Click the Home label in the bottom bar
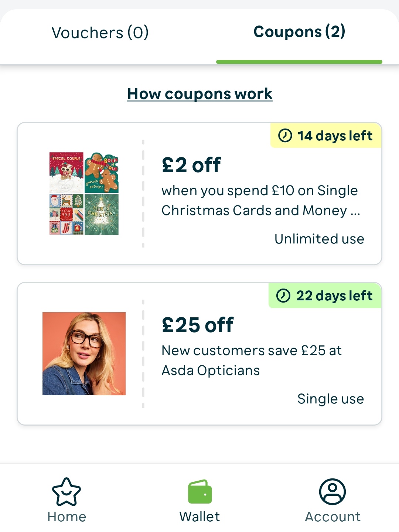 (66, 517)
